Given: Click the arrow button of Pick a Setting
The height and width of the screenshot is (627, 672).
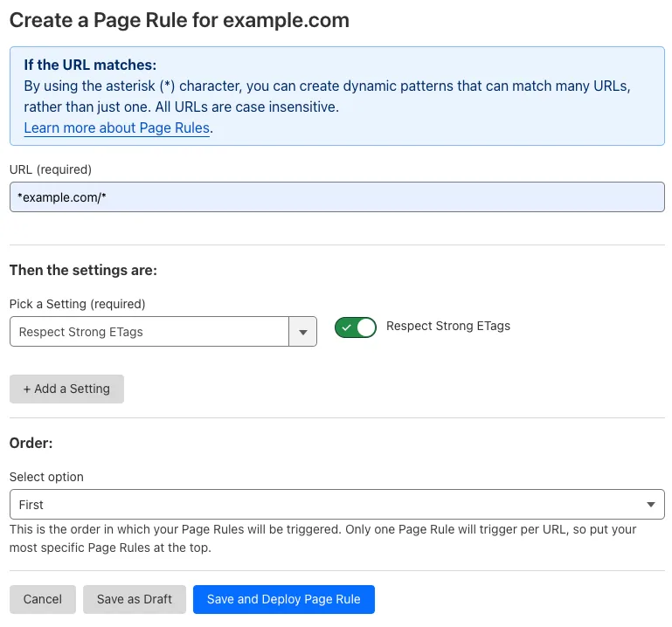Looking at the screenshot, I should coord(302,332).
